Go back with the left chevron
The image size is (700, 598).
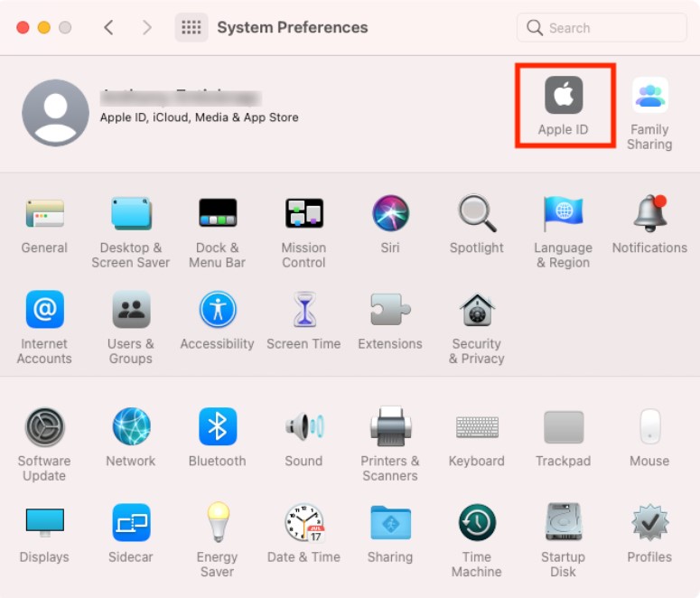tap(108, 27)
